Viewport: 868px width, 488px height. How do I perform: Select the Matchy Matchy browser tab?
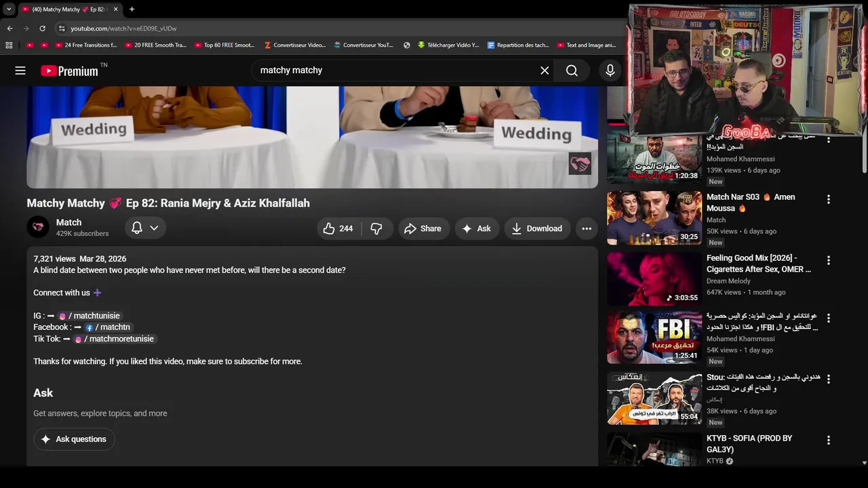[69, 9]
